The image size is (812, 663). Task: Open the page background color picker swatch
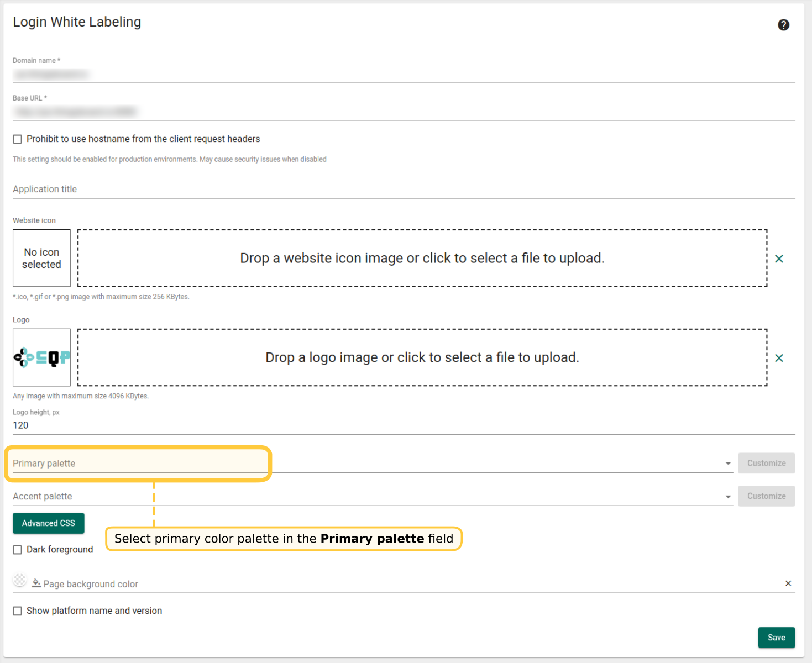(20, 580)
